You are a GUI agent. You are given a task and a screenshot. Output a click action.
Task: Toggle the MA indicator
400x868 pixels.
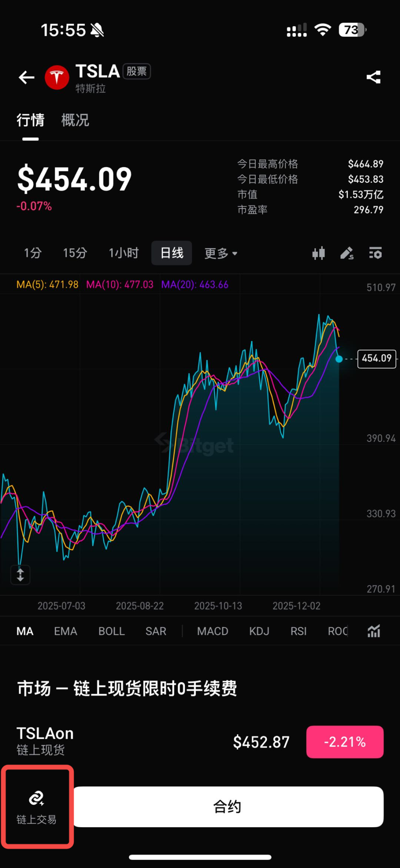[25, 631]
